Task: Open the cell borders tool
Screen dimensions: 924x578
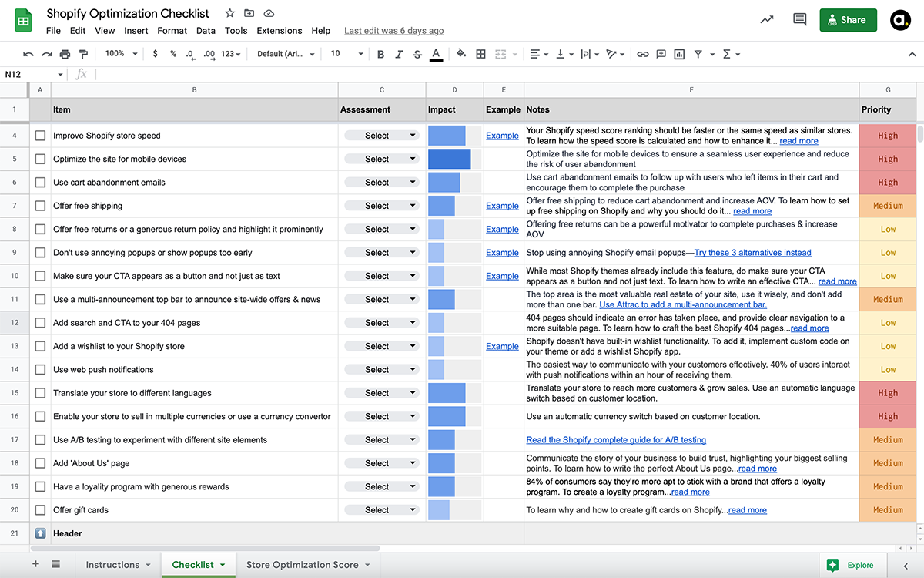Action: point(480,54)
